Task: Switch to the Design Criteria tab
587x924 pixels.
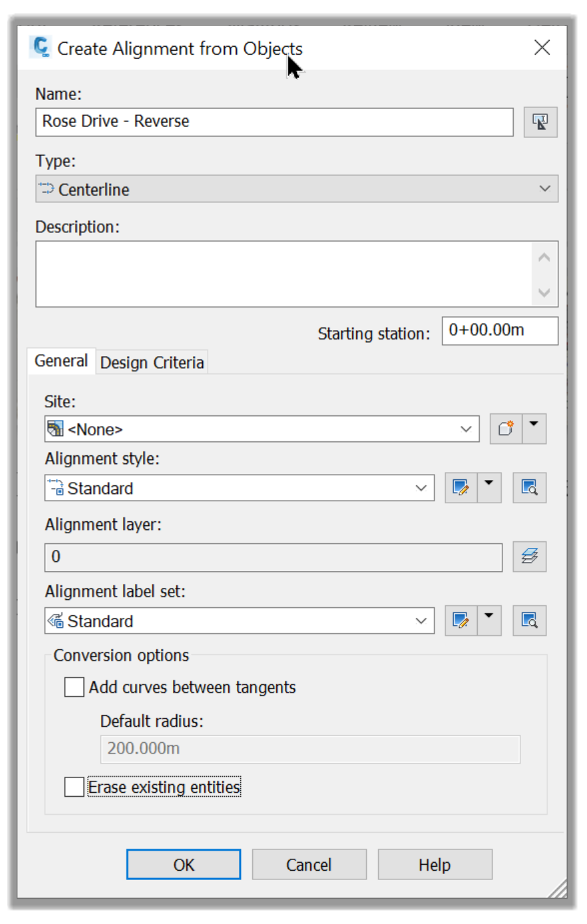Action: coord(152,362)
